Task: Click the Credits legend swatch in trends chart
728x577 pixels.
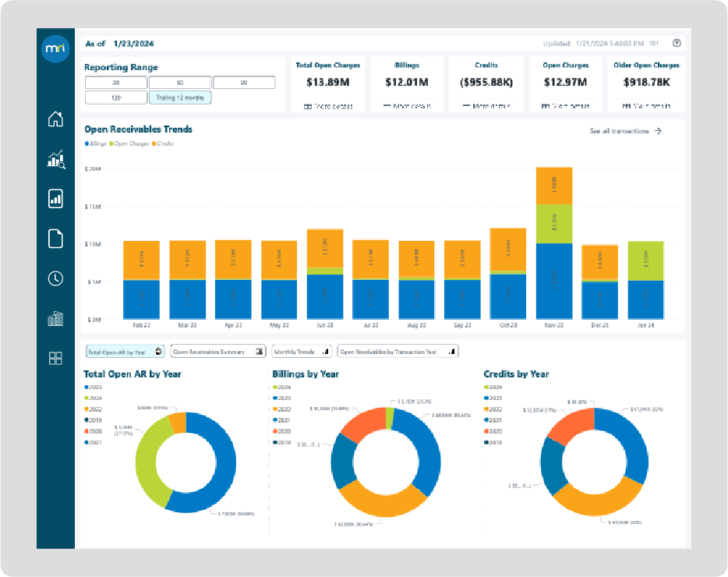Action: [x=154, y=144]
